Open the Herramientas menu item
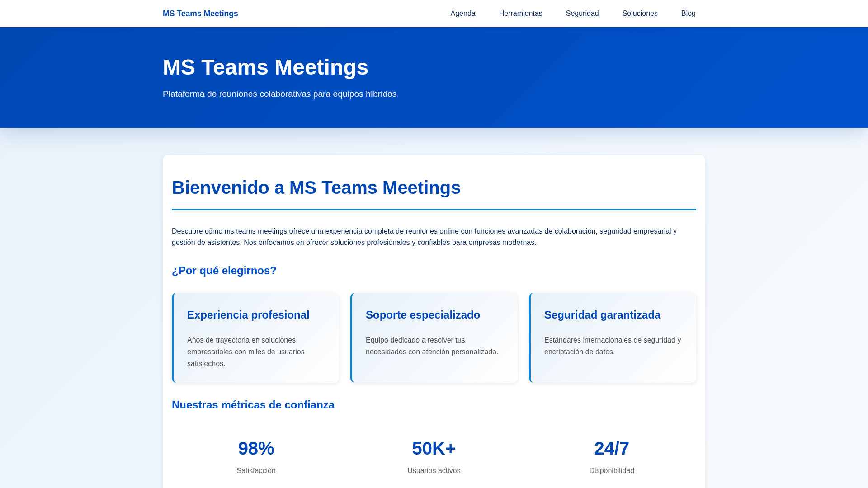Screen dimensions: 868x488 (520, 14)
